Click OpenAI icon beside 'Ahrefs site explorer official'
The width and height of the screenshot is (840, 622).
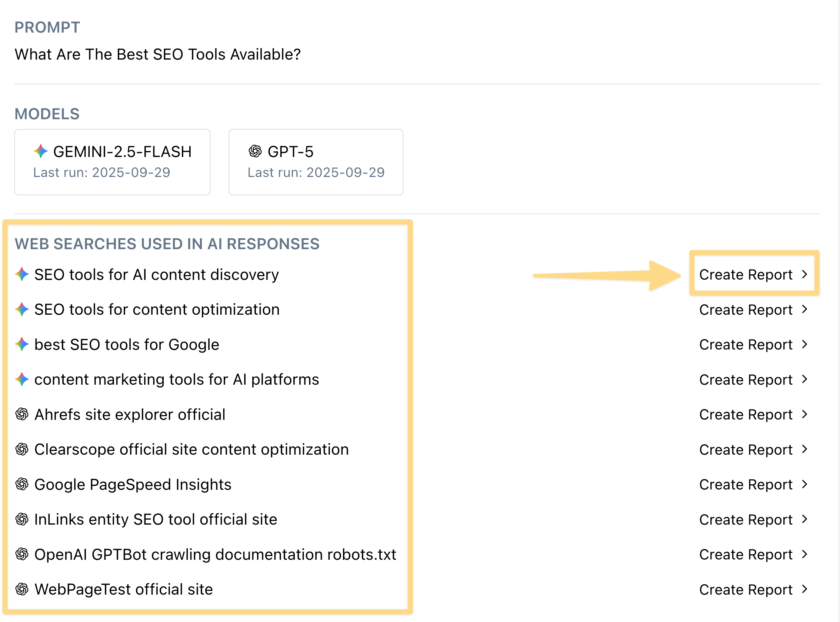pyautogui.click(x=22, y=414)
